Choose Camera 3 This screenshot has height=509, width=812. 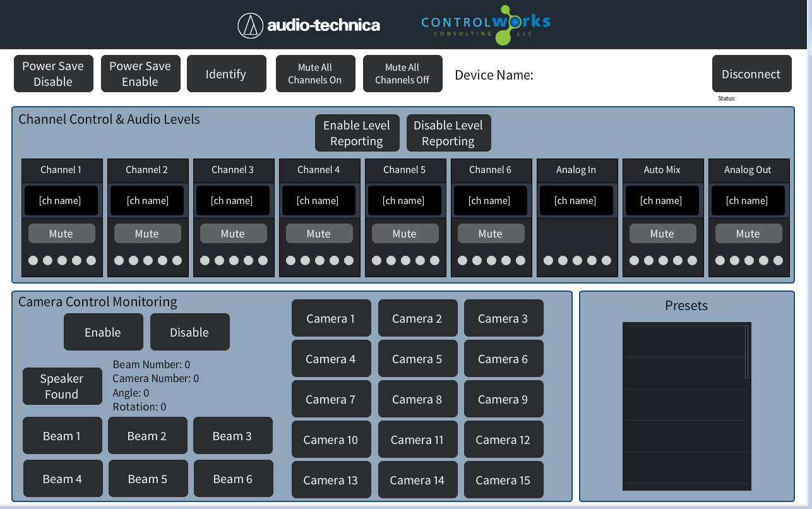[503, 318]
